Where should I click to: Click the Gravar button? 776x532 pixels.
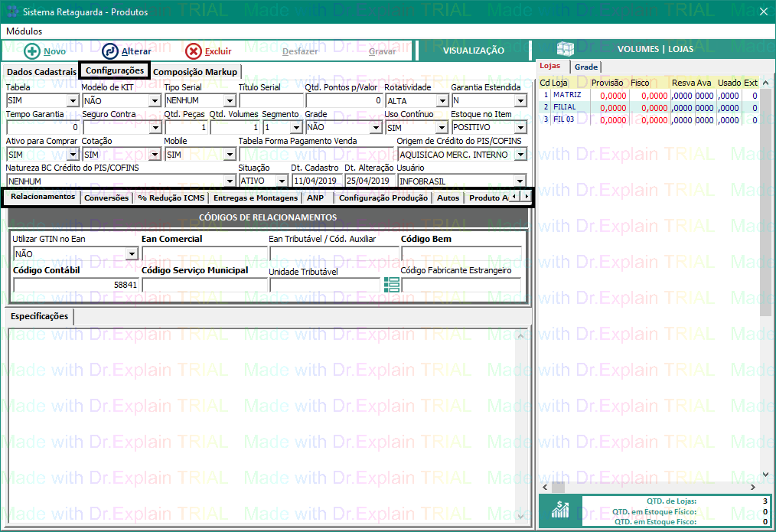tap(382, 51)
